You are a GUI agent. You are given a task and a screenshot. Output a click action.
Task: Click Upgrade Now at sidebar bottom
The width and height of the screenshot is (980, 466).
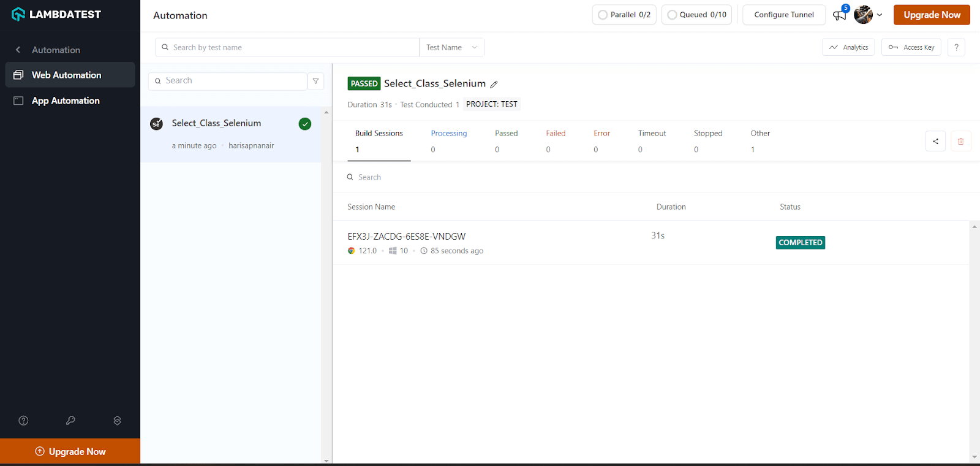click(x=70, y=451)
